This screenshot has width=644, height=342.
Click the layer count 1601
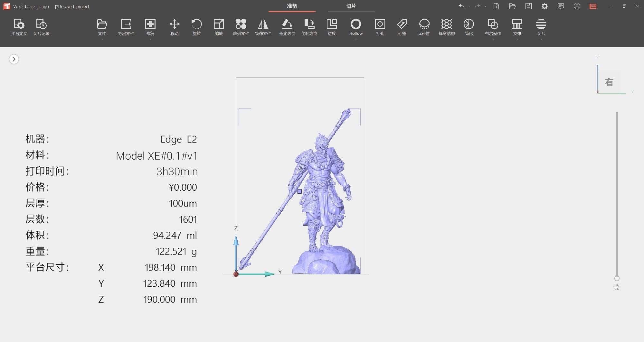(188, 219)
